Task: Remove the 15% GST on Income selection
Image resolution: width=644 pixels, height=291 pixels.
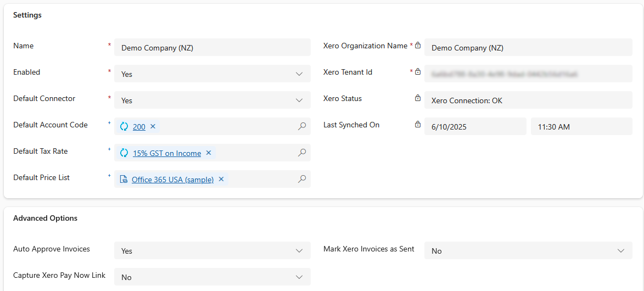Action: [x=209, y=153]
